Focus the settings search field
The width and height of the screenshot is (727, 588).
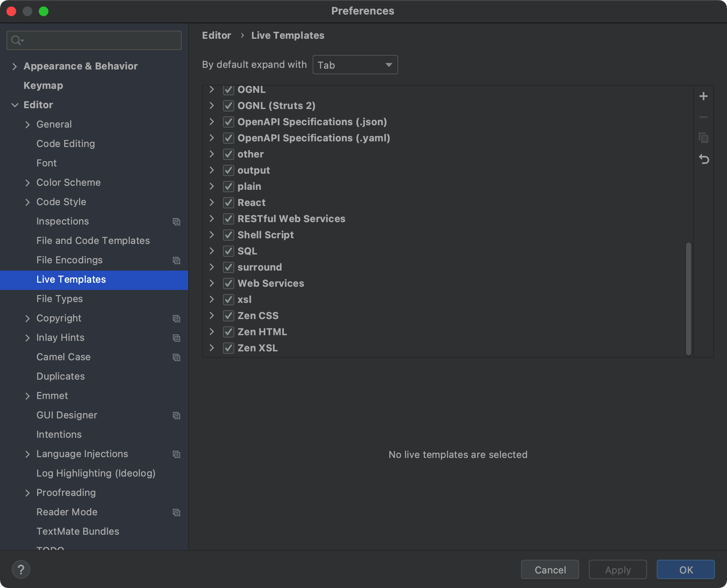(101, 40)
